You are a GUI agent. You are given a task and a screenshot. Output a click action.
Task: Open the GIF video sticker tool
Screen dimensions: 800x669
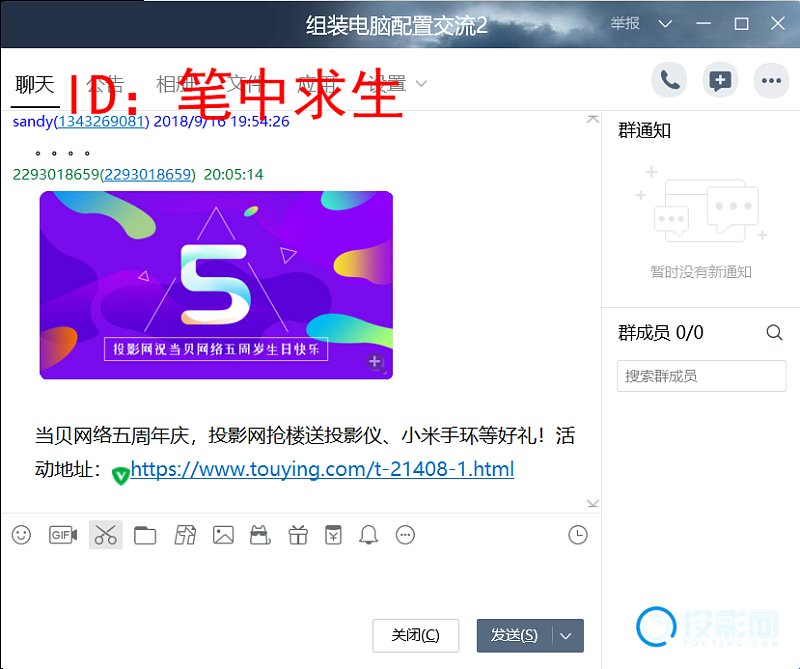63,535
